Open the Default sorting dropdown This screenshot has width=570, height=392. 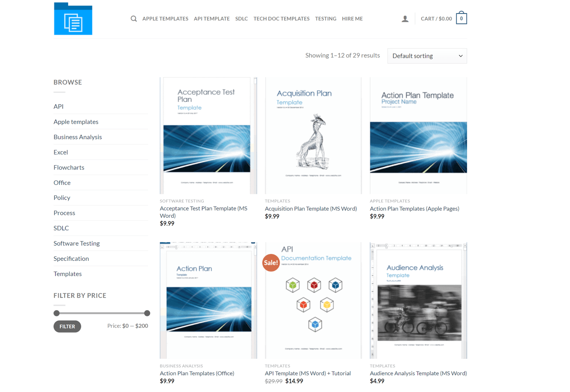pyautogui.click(x=427, y=56)
